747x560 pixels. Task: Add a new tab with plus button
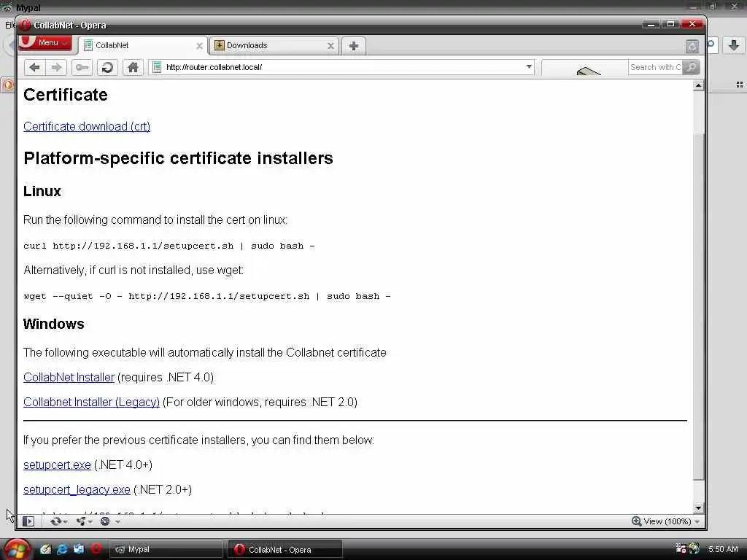click(354, 46)
